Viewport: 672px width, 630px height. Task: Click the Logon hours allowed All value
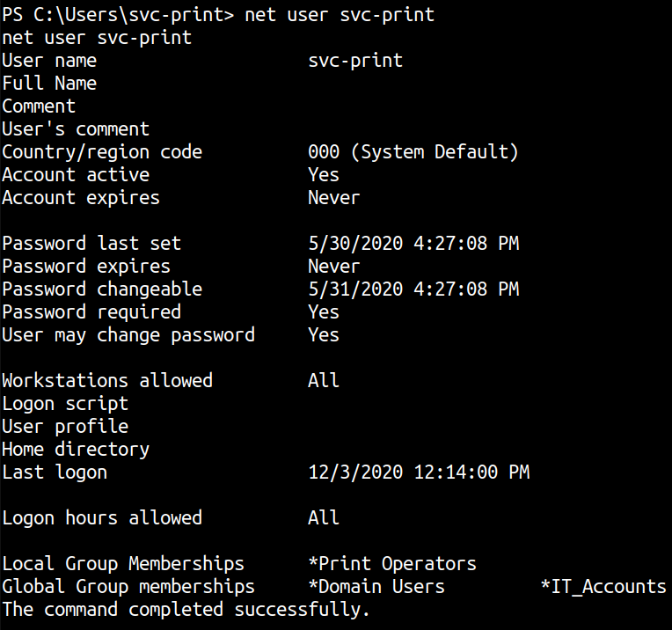point(324,518)
